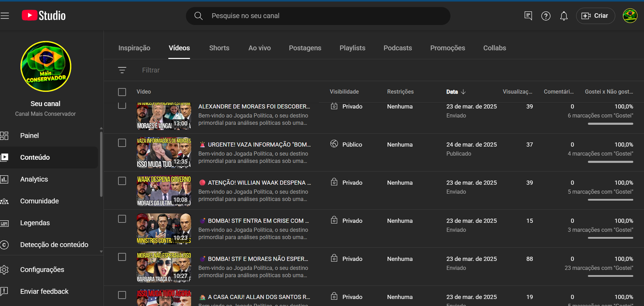This screenshot has width=644, height=306.
Task: Open thumbnail of the 10:23 duration video
Action: point(164,229)
